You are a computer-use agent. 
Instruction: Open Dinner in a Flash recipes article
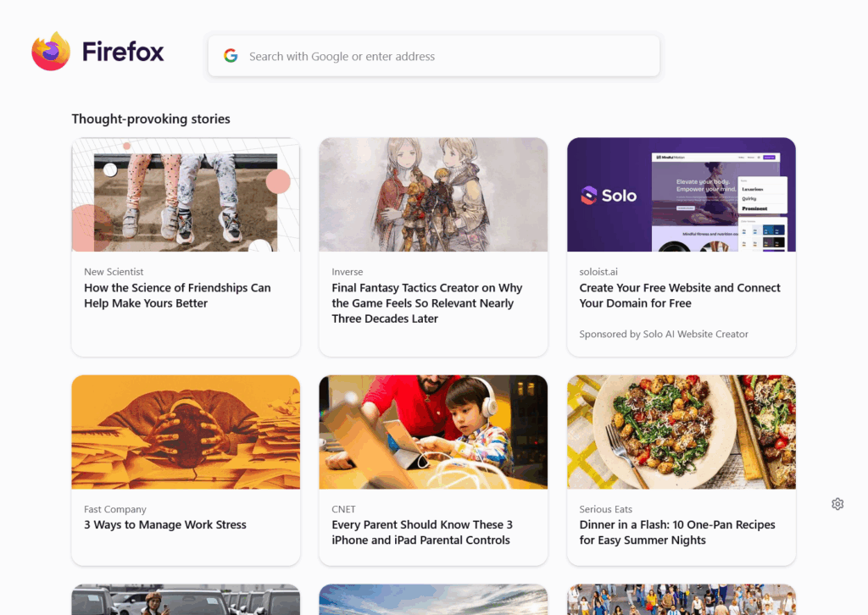677,533
